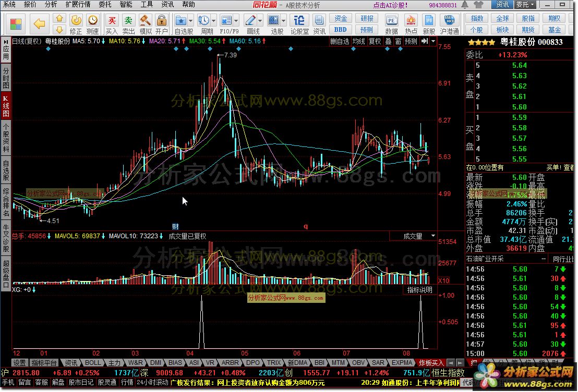Click the 点击AI诊股! link

coord(390,5)
